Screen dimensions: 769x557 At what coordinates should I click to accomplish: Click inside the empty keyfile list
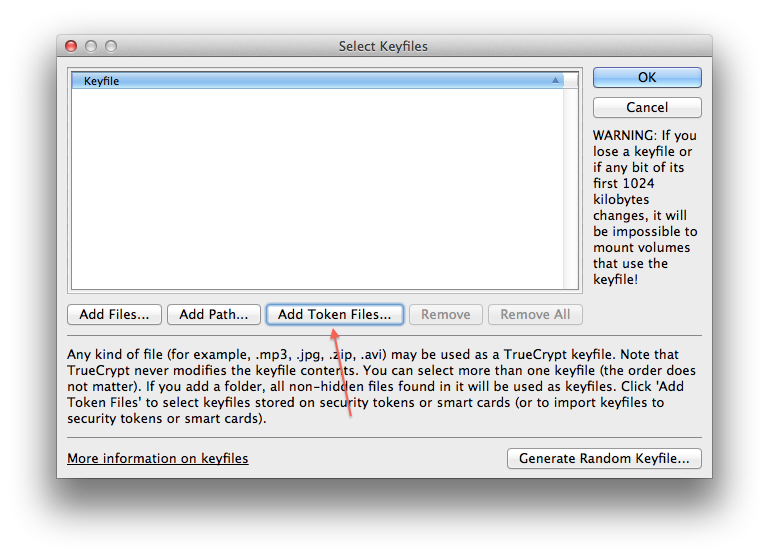[x=322, y=190]
